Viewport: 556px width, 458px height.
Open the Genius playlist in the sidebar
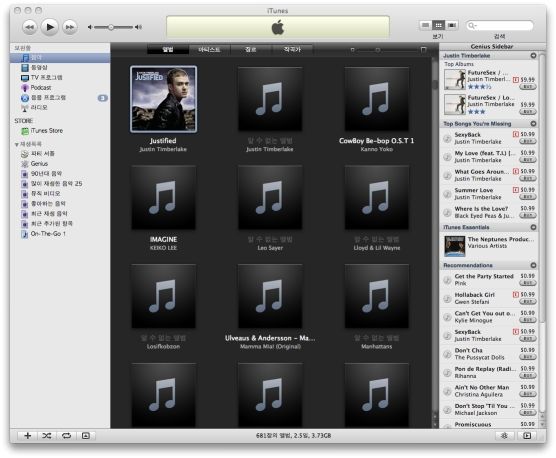[34, 164]
